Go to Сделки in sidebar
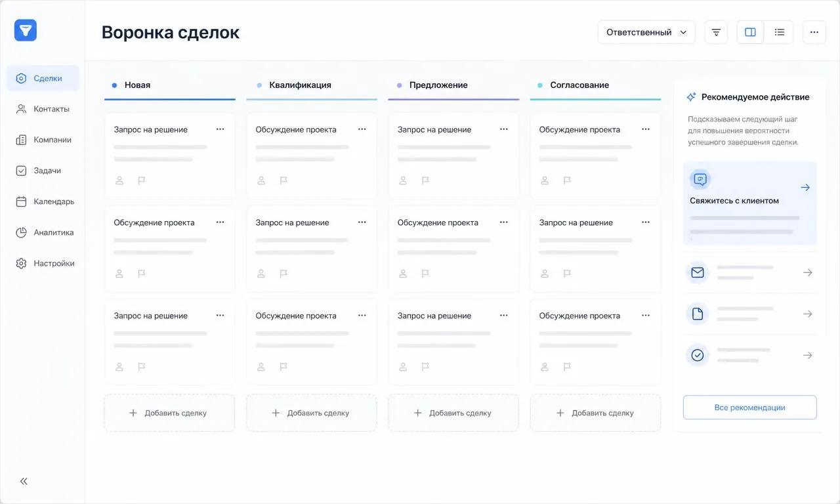 coord(43,78)
